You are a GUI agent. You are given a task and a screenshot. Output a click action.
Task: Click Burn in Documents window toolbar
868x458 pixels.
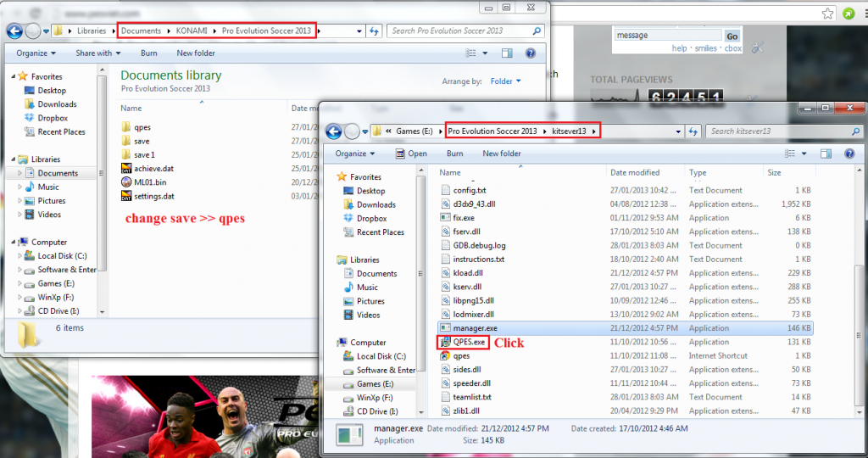pos(149,53)
